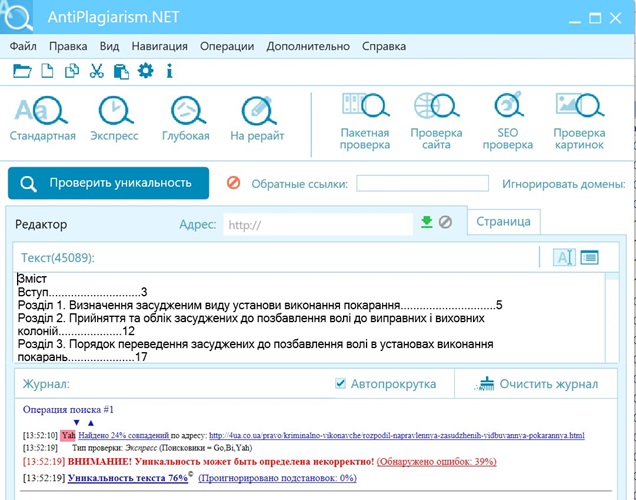636x500 pixels.
Task: Open Проверка сайта tool
Action: click(436, 122)
